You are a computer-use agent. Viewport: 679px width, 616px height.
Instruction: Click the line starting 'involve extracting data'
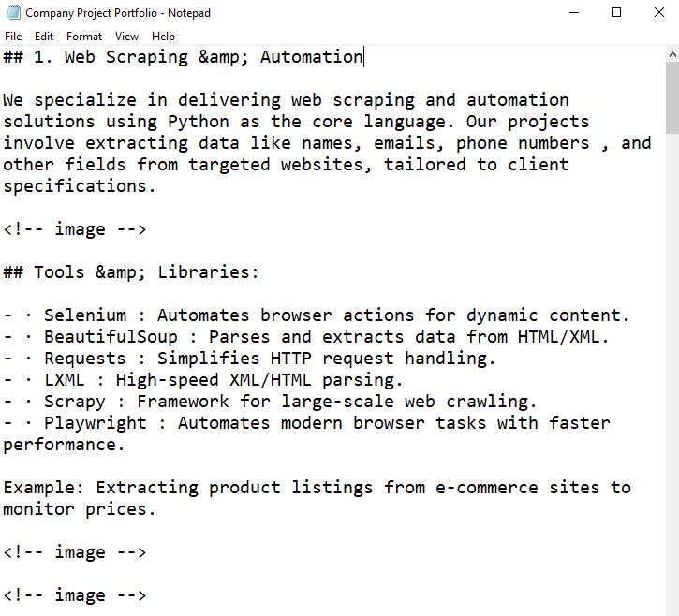(327, 144)
